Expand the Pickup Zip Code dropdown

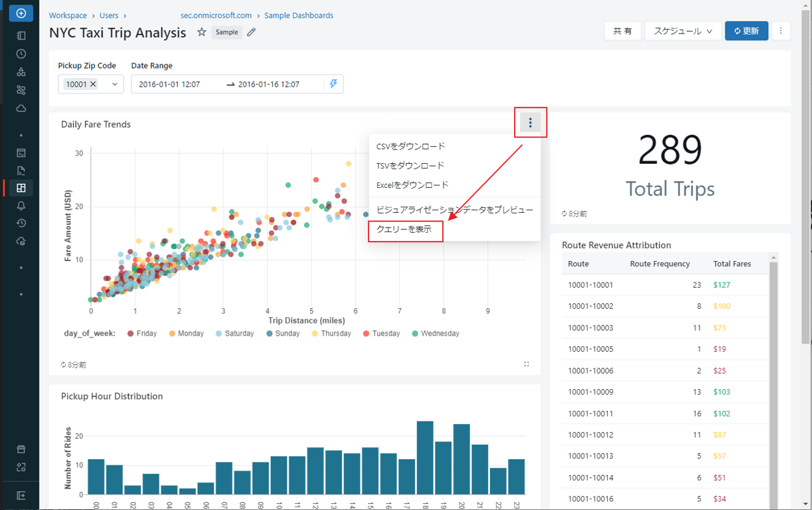(x=115, y=84)
